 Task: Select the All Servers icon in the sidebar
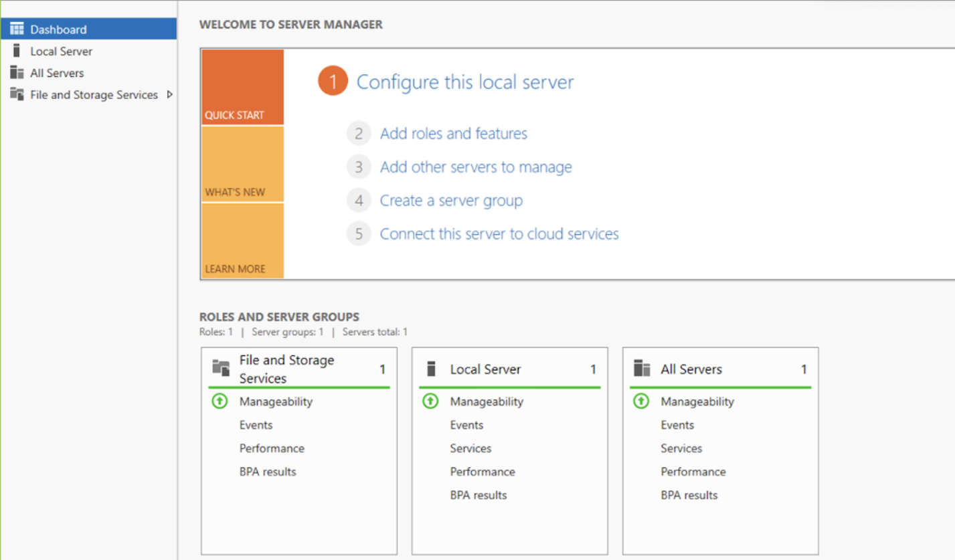click(17, 73)
